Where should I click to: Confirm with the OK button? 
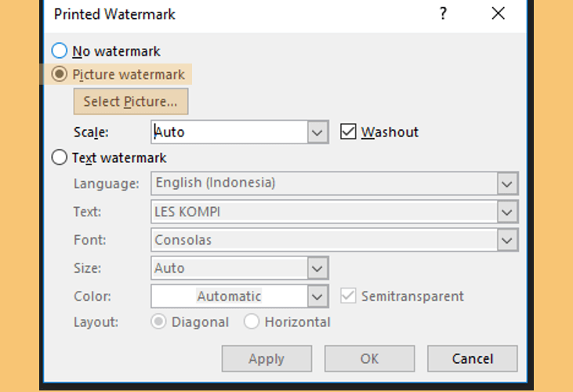tap(369, 359)
